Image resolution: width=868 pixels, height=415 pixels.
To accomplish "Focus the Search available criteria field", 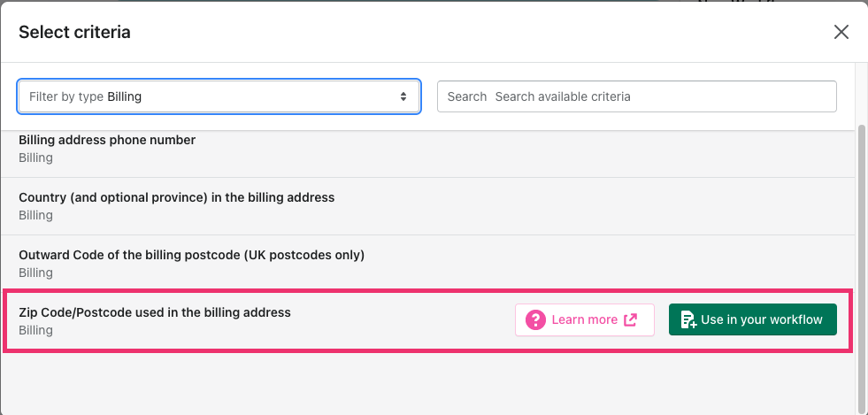I will (x=636, y=96).
